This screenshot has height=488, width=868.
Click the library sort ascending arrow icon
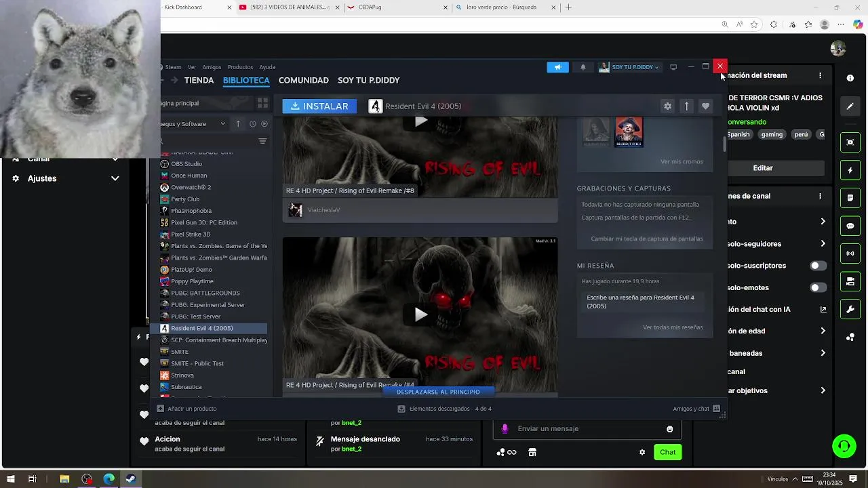238,124
